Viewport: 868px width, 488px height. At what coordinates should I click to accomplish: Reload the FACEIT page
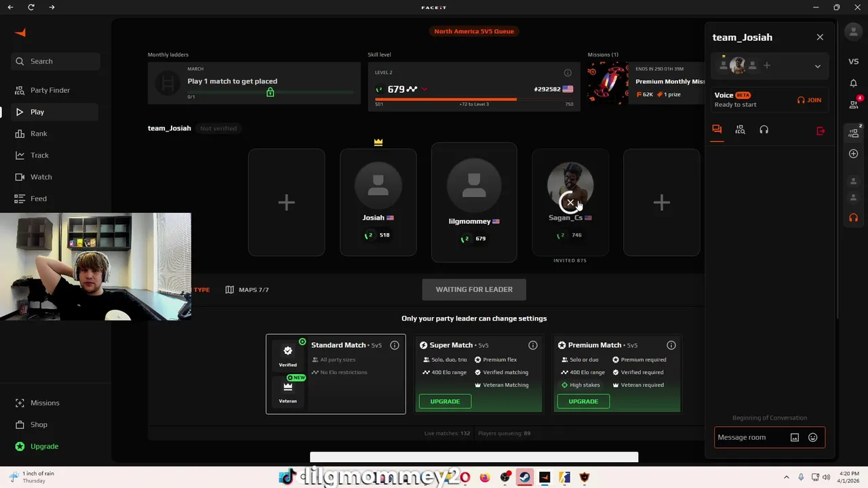click(31, 7)
